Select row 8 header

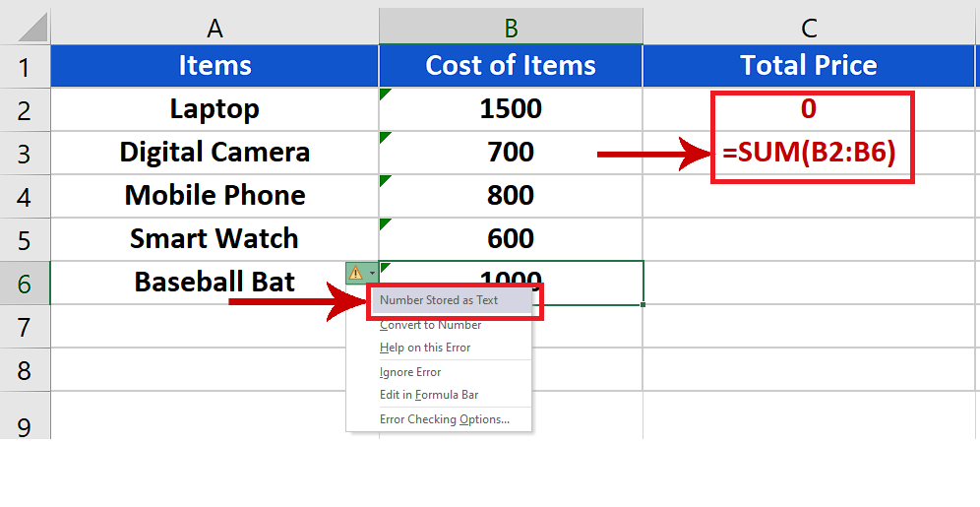[25, 369]
